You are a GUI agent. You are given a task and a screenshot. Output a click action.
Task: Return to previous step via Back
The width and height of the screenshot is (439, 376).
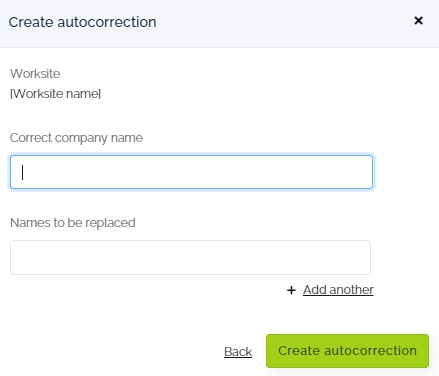pyautogui.click(x=238, y=351)
